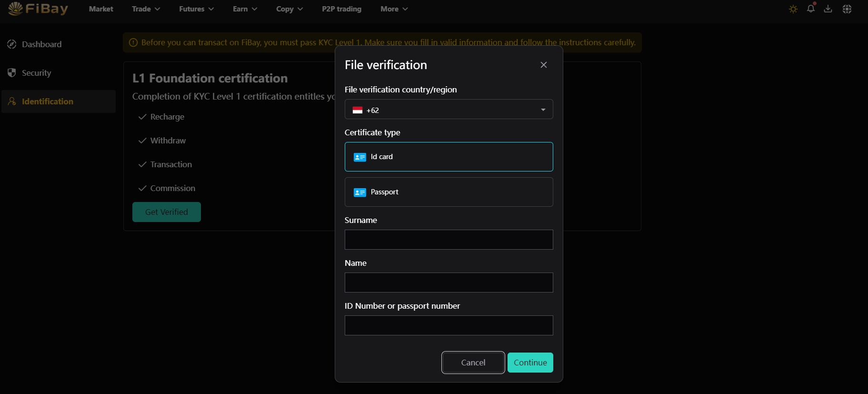The height and width of the screenshot is (394, 868).
Task: Click the FiBay logo
Action: pos(38,9)
